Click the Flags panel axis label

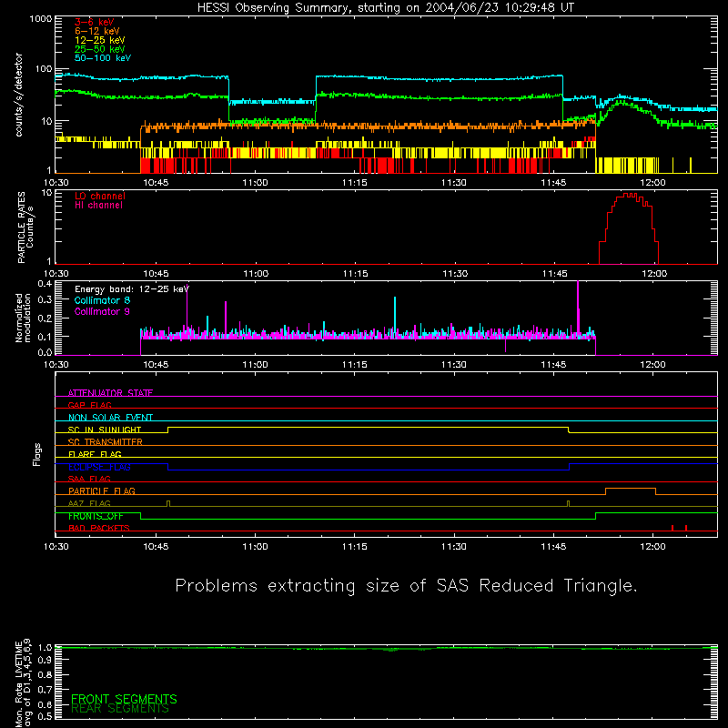[37, 454]
